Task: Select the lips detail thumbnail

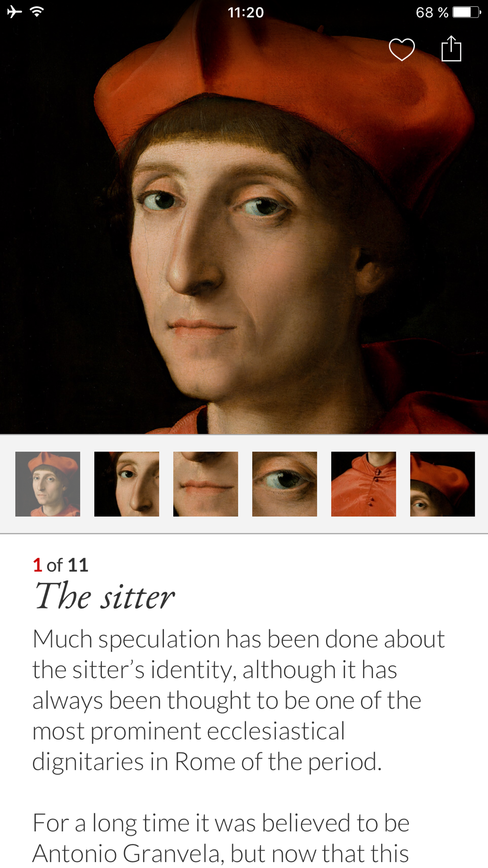Action: (x=206, y=484)
